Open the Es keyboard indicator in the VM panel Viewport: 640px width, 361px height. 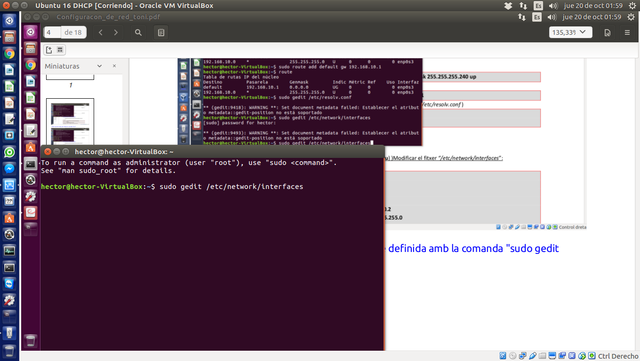point(537,17)
